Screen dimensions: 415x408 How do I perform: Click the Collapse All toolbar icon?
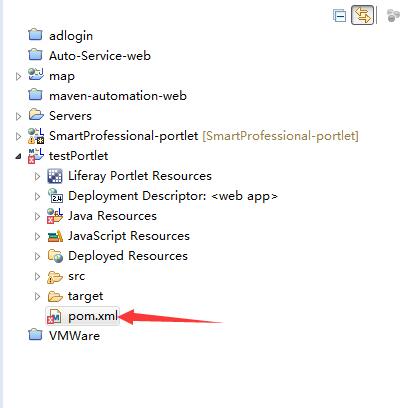tap(339, 16)
